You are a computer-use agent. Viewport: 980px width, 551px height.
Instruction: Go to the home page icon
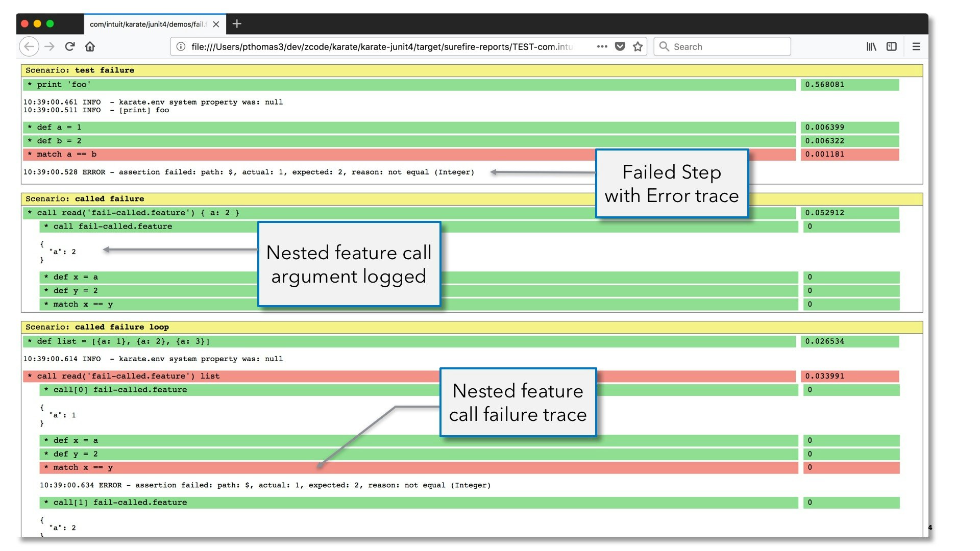pyautogui.click(x=90, y=46)
